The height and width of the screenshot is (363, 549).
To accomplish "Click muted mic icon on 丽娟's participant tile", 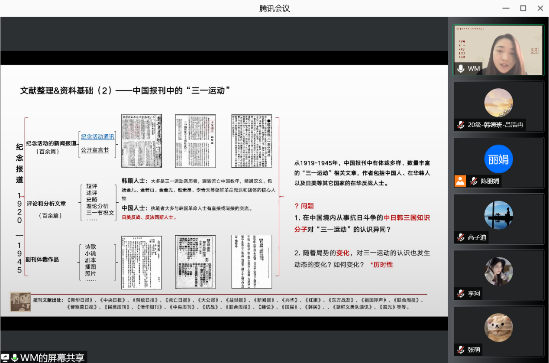I will pyautogui.click(x=474, y=181).
